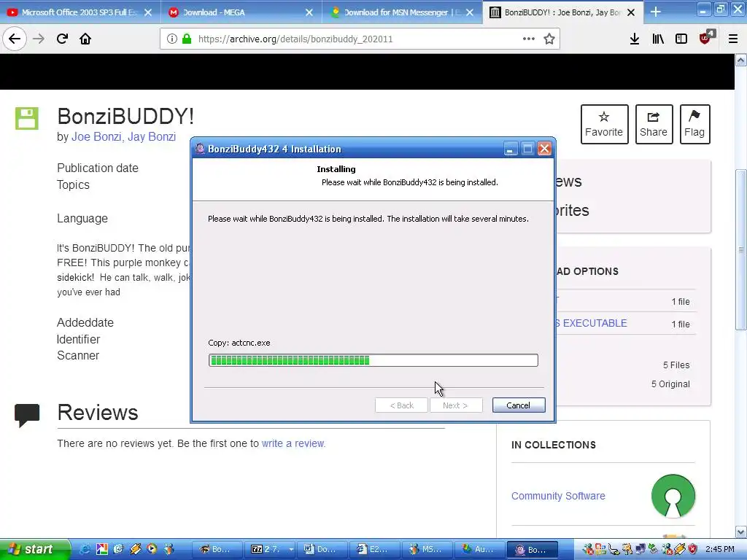Screen dimensions: 747x560
Task: Switch to the E2... taskbar button
Action: click(373, 549)
